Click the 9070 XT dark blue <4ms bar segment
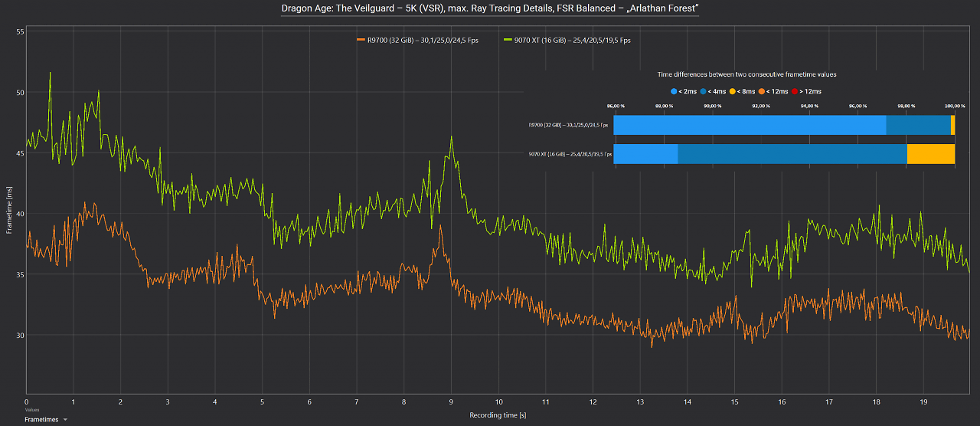 point(792,154)
